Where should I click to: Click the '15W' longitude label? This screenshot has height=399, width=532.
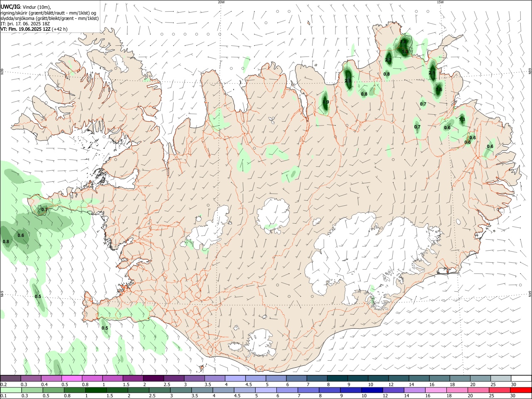click(440, 2)
